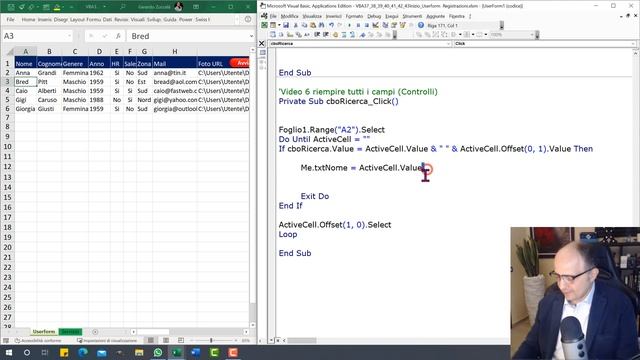640x360 pixels.
Task: Switch to Page Break Preview in Excel status bar
Action: tap(181, 340)
